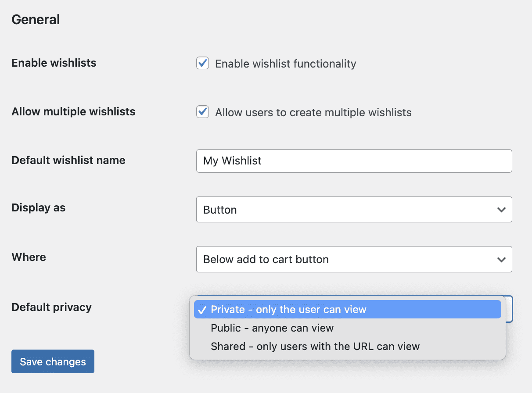Click the Enable wishlists label

click(54, 63)
